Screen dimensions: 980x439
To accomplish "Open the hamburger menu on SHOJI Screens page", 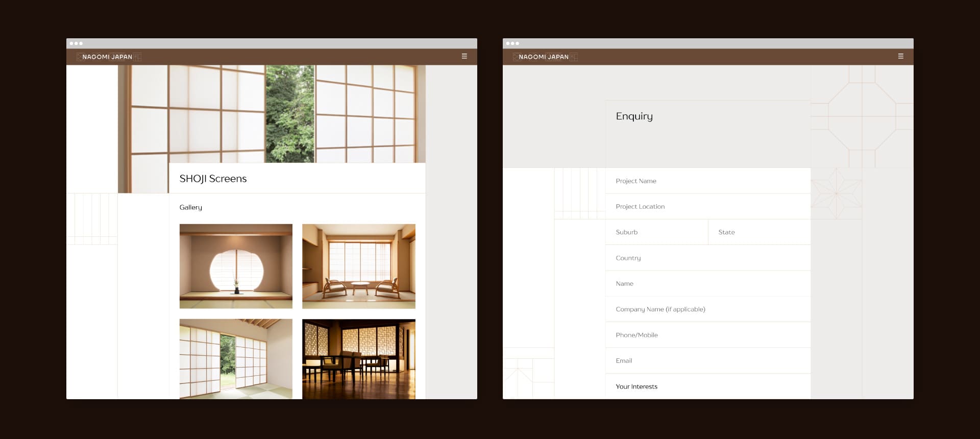I will (464, 56).
